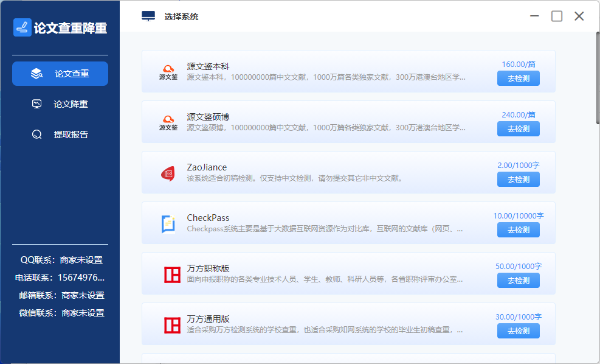Screen dimensions: 600x364
Task: Open the 论文查重 sidebar tab
Action: [60, 73]
